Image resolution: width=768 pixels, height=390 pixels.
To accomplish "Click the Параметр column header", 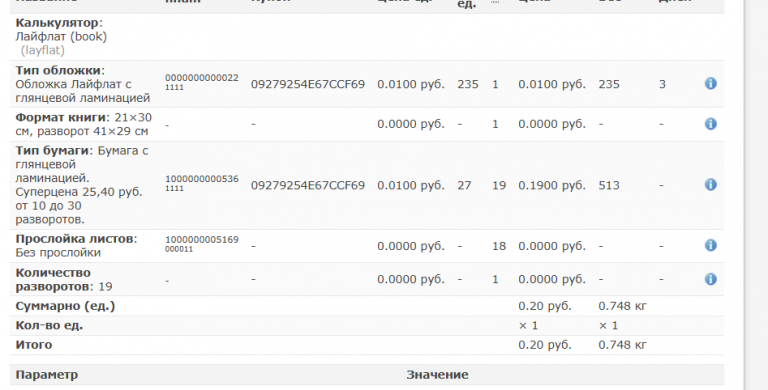I will click(x=47, y=375).
